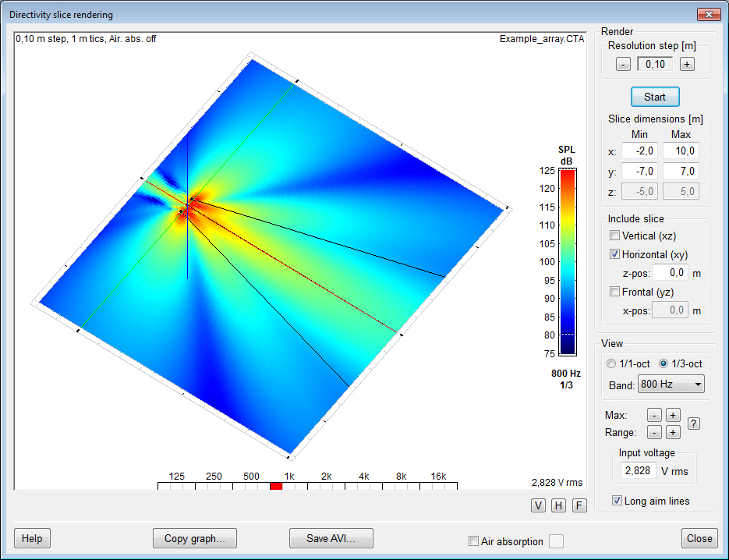729x560 pixels.
Task: Click the Max minus button
Action: point(655,416)
